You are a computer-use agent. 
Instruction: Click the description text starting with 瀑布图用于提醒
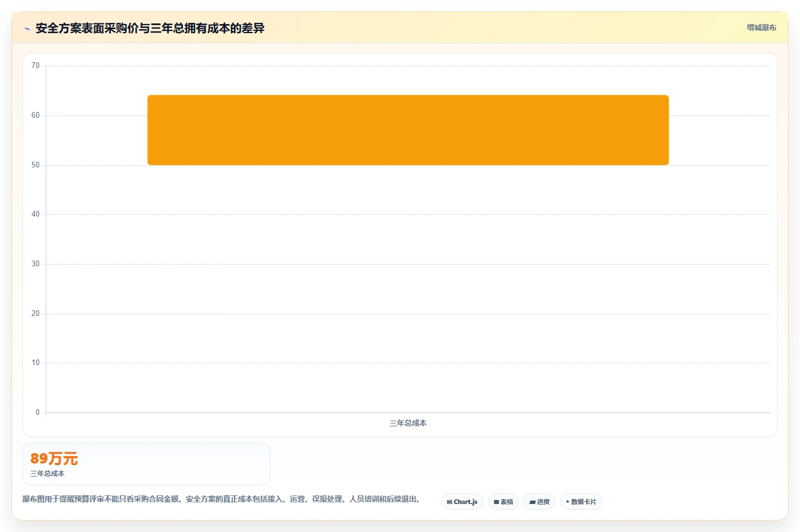tap(223, 499)
